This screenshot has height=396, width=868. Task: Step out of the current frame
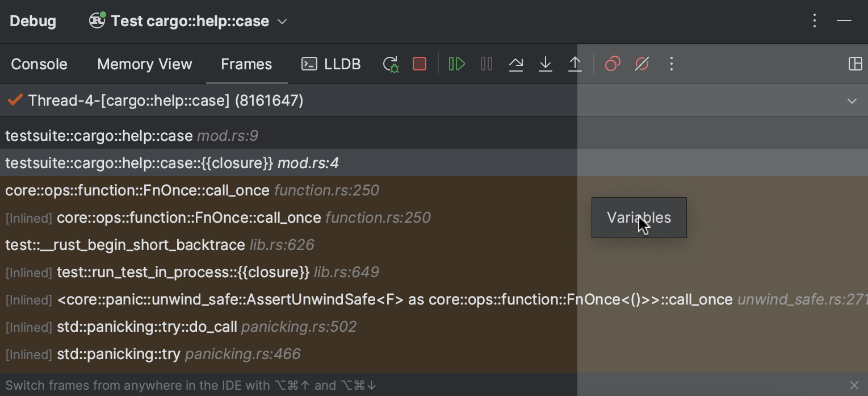point(575,64)
